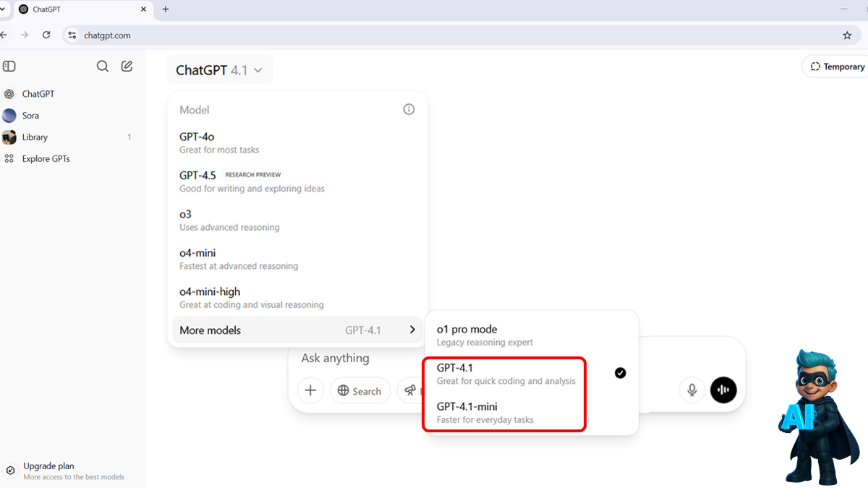The height and width of the screenshot is (488, 868).
Task: Select the o3 model
Action: click(x=297, y=220)
